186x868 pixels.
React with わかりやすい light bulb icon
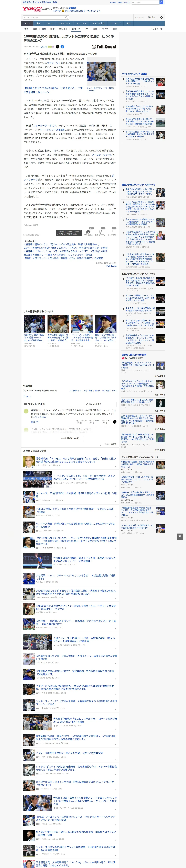tap(100, 232)
